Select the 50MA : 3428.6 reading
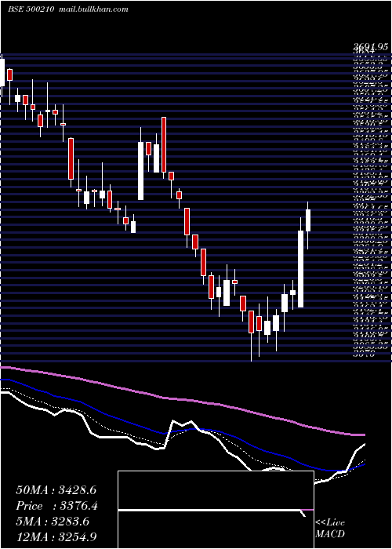Viewport: 392px width, 549px height. pyautogui.click(x=56, y=490)
